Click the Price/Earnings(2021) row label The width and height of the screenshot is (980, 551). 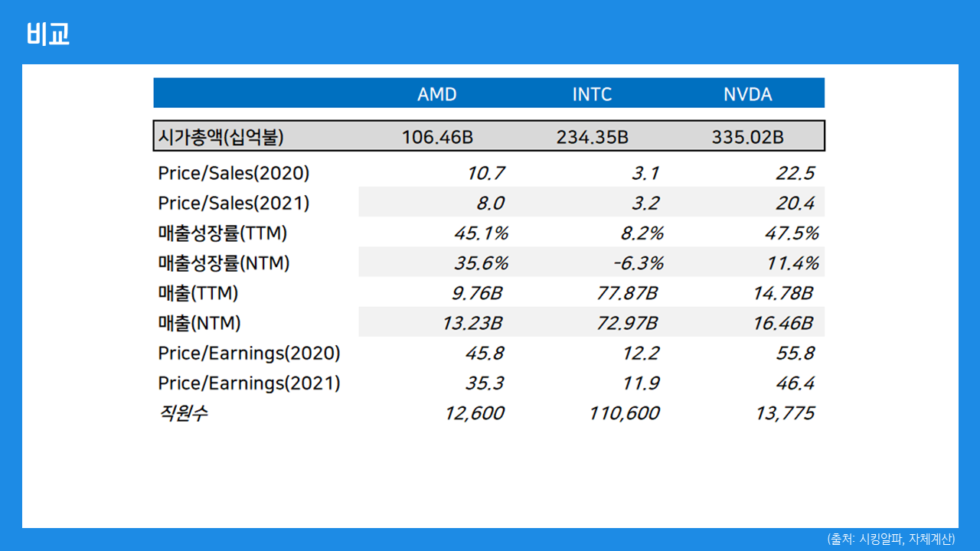[249, 383]
